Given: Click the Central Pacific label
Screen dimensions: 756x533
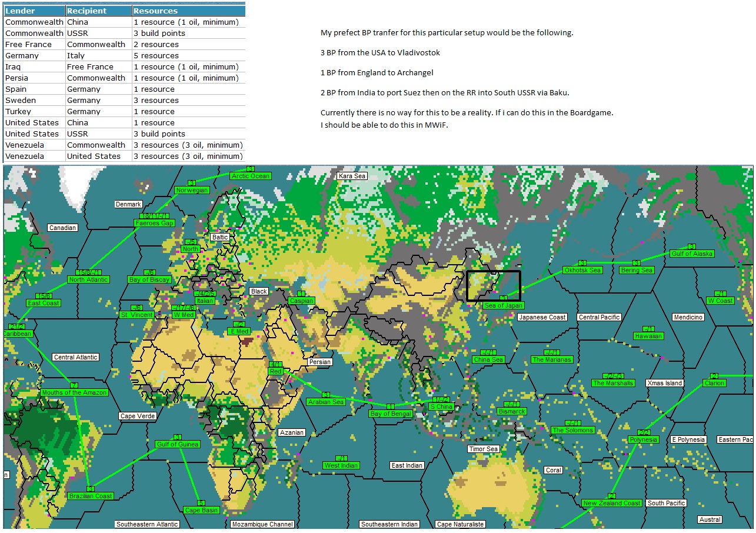Looking at the screenshot, I should point(600,317).
